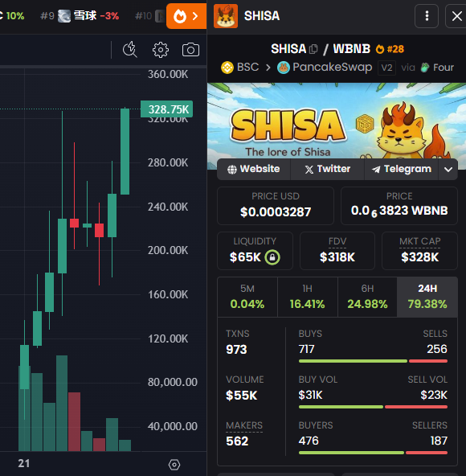
Task: Open chart settings gear icon
Action: (160, 50)
